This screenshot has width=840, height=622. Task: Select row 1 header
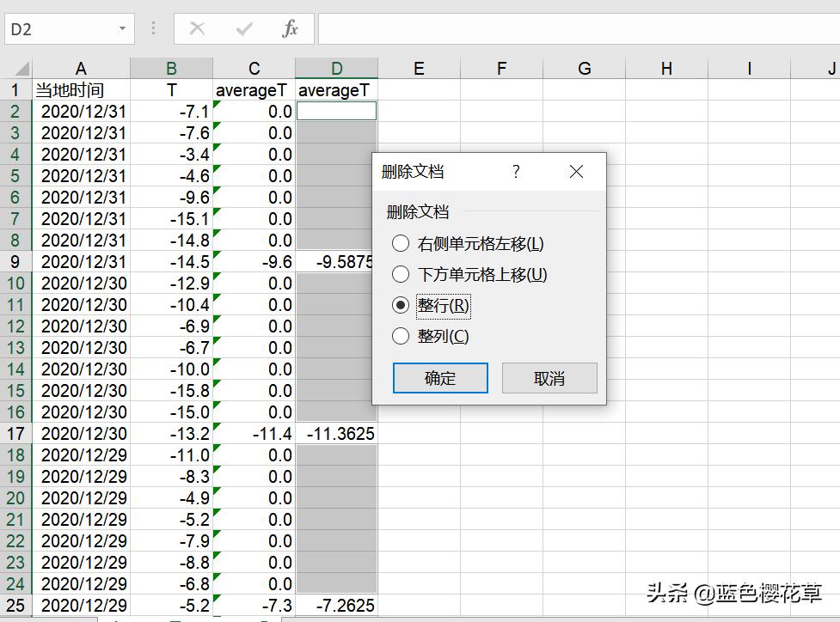click(15, 90)
